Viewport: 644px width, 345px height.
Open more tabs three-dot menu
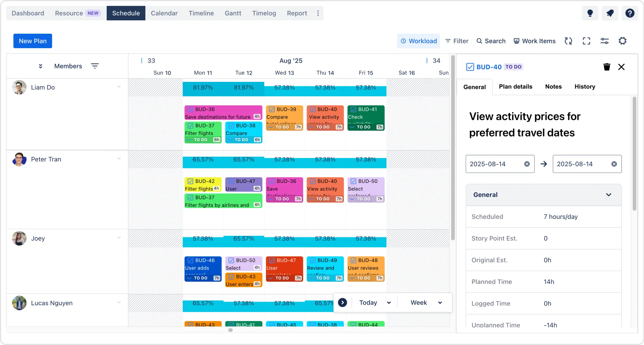pyautogui.click(x=318, y=13)
